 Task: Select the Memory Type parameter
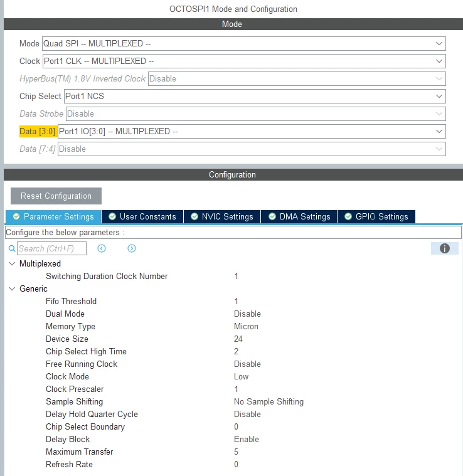tap(70, 327)
